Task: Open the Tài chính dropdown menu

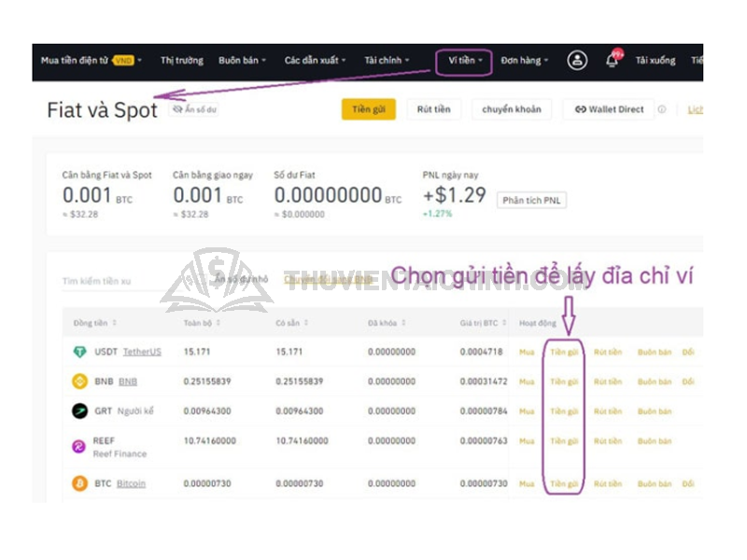Action: point(387,61)
